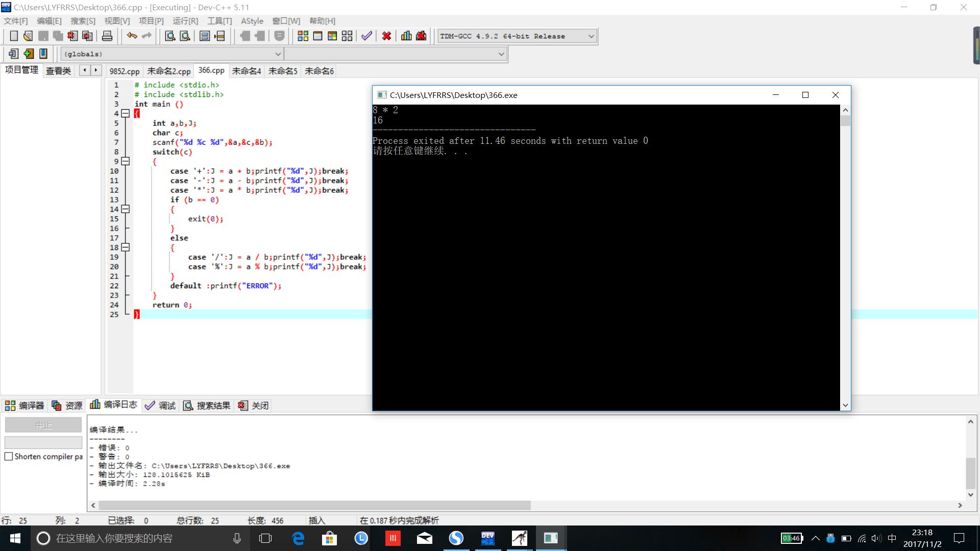Open the 搜索结果 bottom tab
980x551 pixels.
tap(207, 406)
